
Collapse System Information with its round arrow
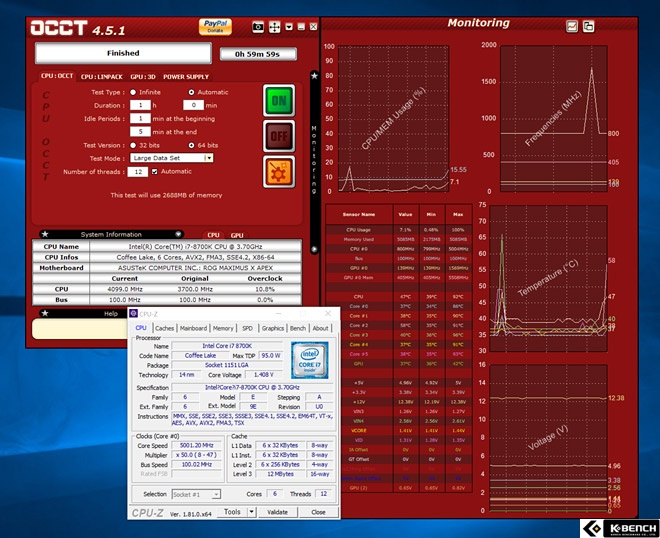(x=178, y=234)
